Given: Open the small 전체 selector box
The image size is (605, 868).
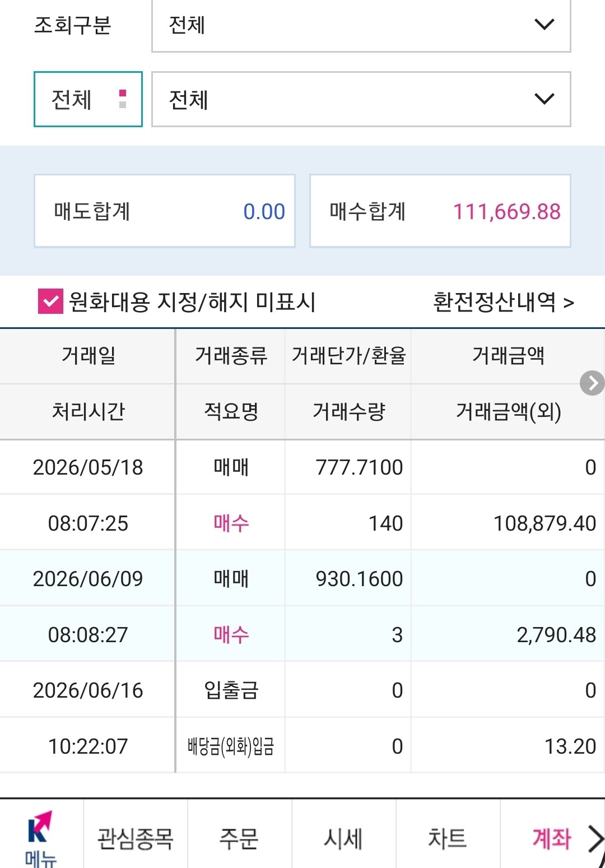Looking at the screenshot, I should point(88,99).
